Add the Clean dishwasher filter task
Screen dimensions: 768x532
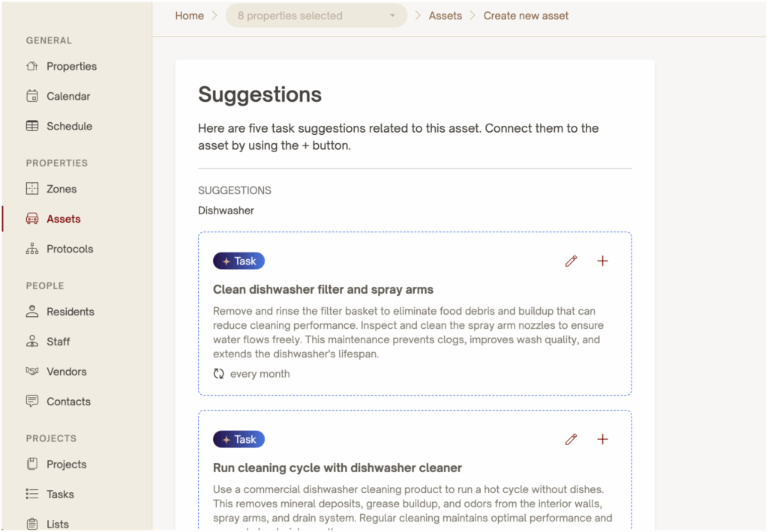602,261
